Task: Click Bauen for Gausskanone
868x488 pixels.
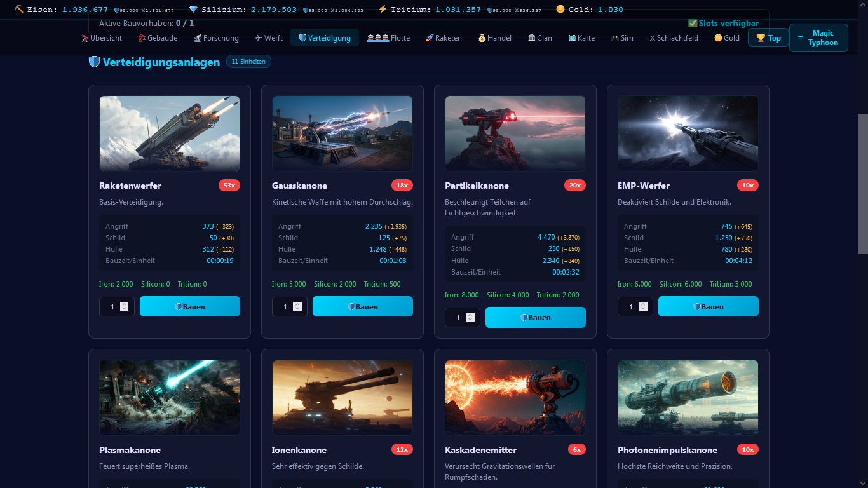Action: pos(363,306)
